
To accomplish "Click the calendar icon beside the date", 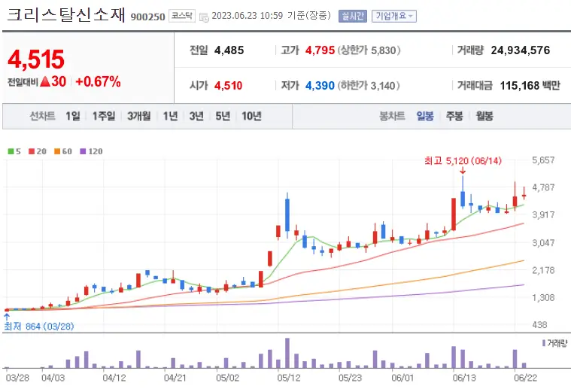I will pyautogui.click(x=204, y=17).
